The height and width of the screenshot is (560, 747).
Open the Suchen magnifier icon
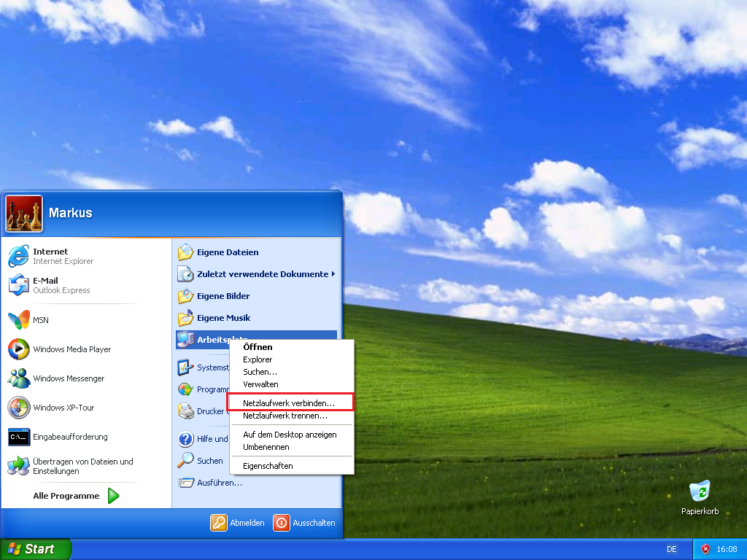(x=185, y=461)
